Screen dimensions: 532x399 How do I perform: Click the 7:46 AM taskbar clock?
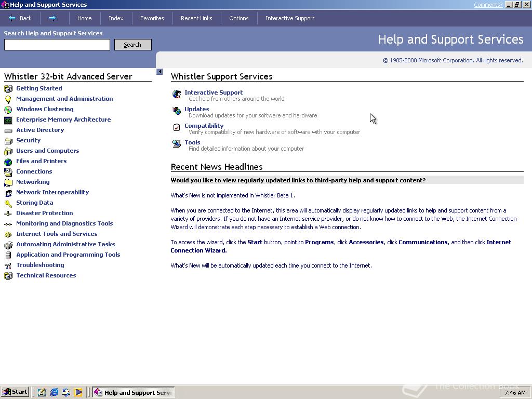[515, 393]
